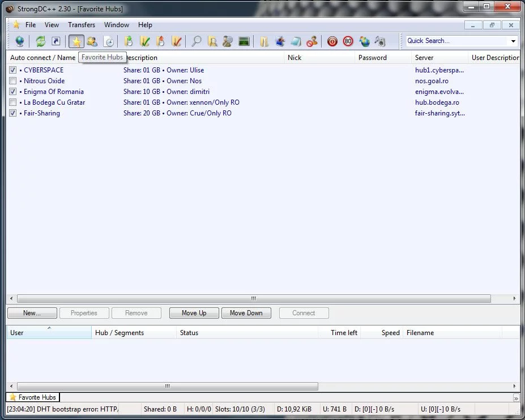Viewport: 525px width, 420px height.
Task: Click the blue monitor toolbar icon
Action: [280, 41]
